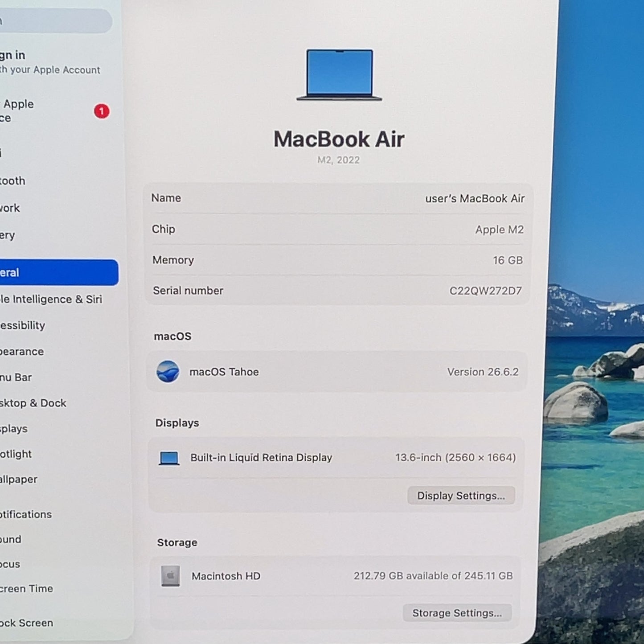Screen dimensions: 644x644
Task: Go to Sound settings
Action: (11, 539)
